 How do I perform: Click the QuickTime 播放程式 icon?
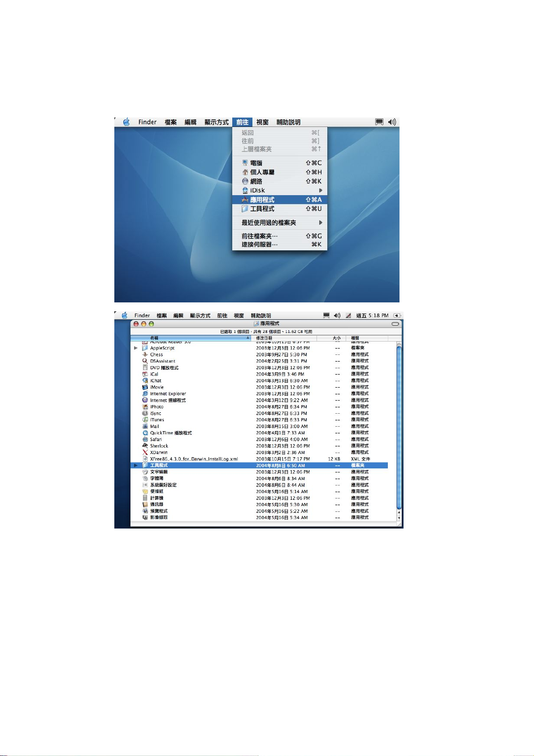tap(145, 433)
